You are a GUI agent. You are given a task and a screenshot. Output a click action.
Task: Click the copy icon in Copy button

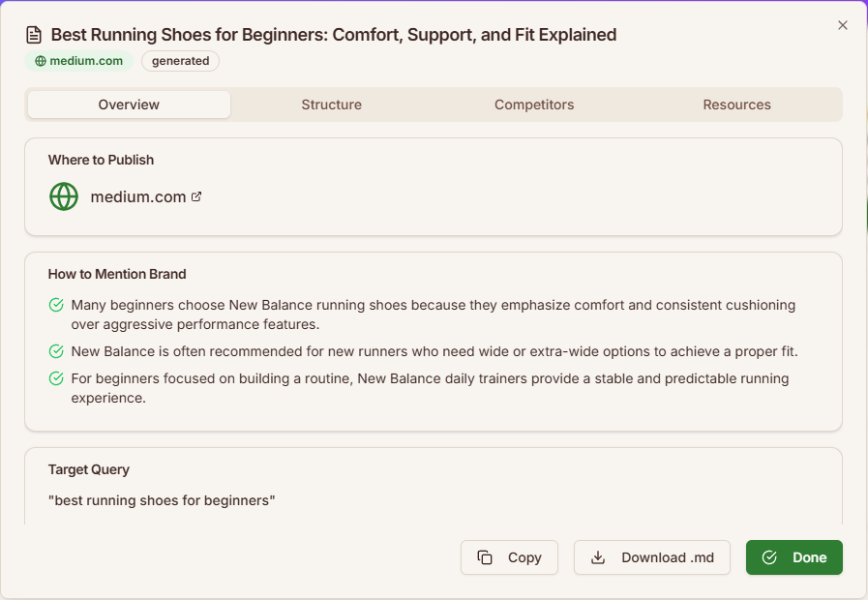click(x=485, y=557)
